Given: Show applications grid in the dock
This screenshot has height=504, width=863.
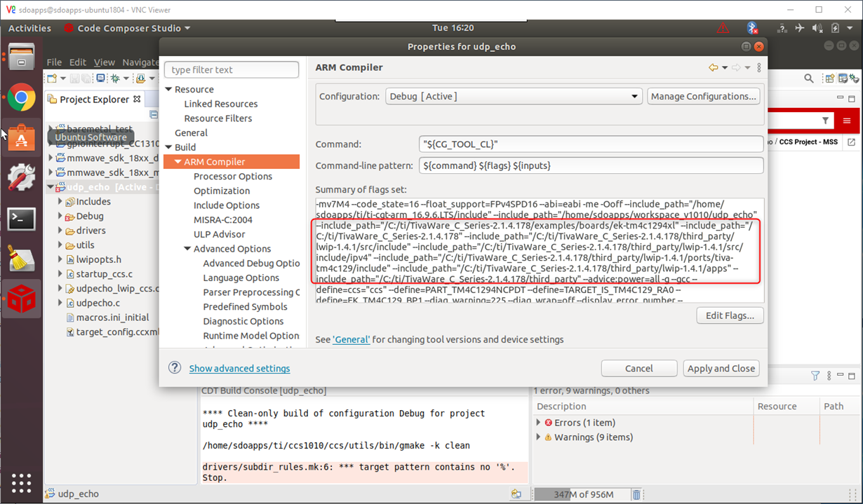Looking at the screenshot, I should tap(21, 483).
